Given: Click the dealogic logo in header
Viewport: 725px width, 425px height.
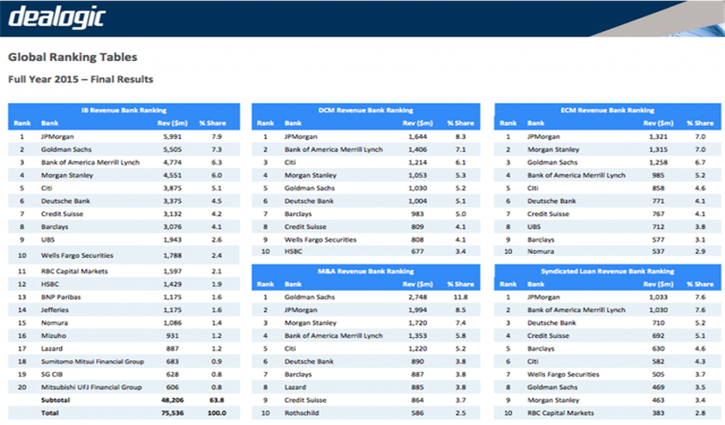Looking at the screenshot, I should pyautogui.click(x=57, y=18).
